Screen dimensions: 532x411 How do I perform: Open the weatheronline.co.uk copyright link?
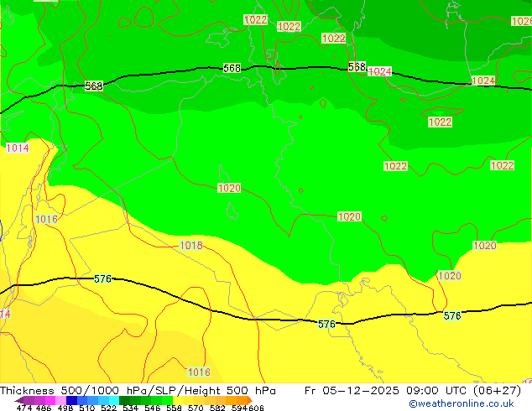[461, 403]
